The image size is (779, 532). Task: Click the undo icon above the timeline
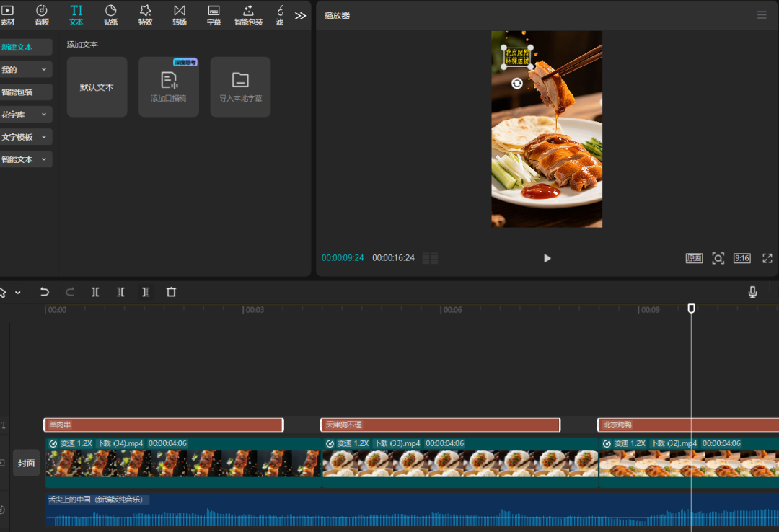coord(44,292)
